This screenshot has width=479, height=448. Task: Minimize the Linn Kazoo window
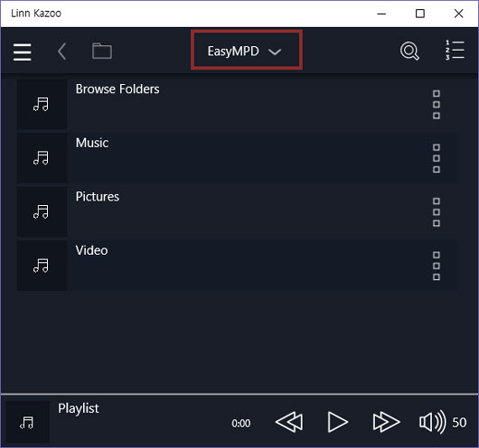(381, 14)
